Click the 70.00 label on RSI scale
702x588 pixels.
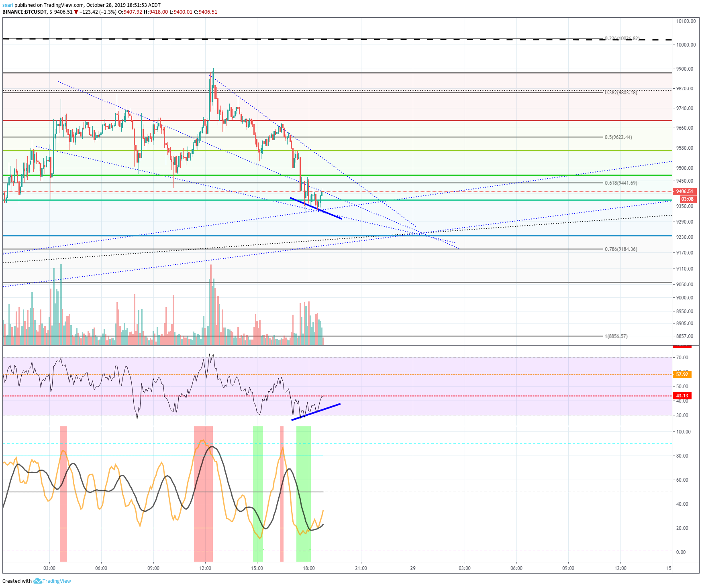click(x=682, y=358)
